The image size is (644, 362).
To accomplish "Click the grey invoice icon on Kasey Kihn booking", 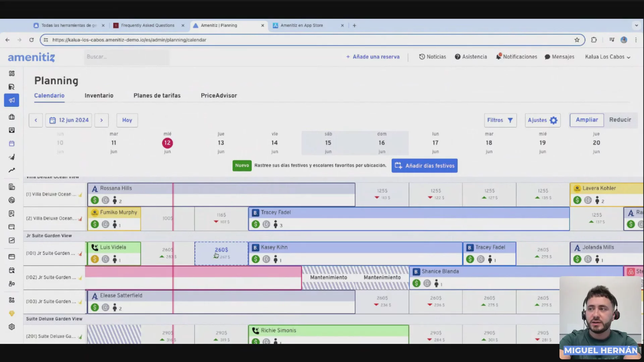I will tap(266, 259).
